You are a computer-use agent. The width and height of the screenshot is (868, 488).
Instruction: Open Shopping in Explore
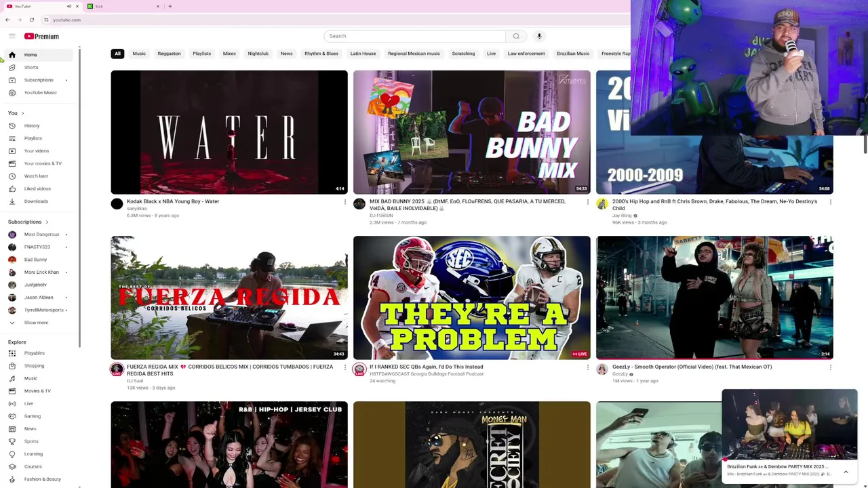(x=39, y=366)
